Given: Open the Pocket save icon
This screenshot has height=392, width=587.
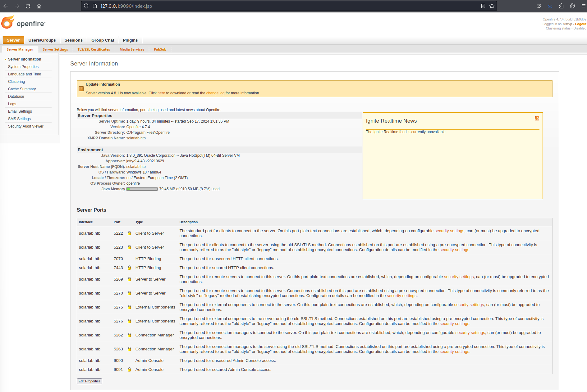Looking at the screenshot, I should [539, 6].
